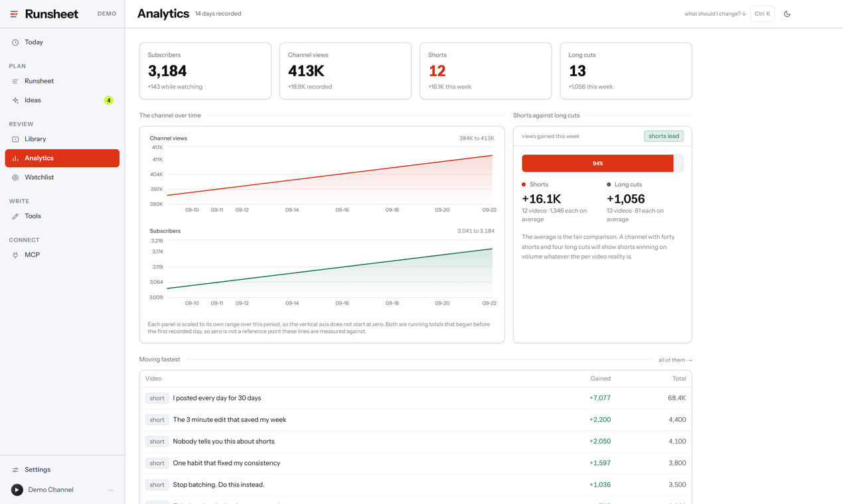This screenshot has height=504, width=843.
Task: Click the +16.1K Shorts figure
Action: pos(542,199)
